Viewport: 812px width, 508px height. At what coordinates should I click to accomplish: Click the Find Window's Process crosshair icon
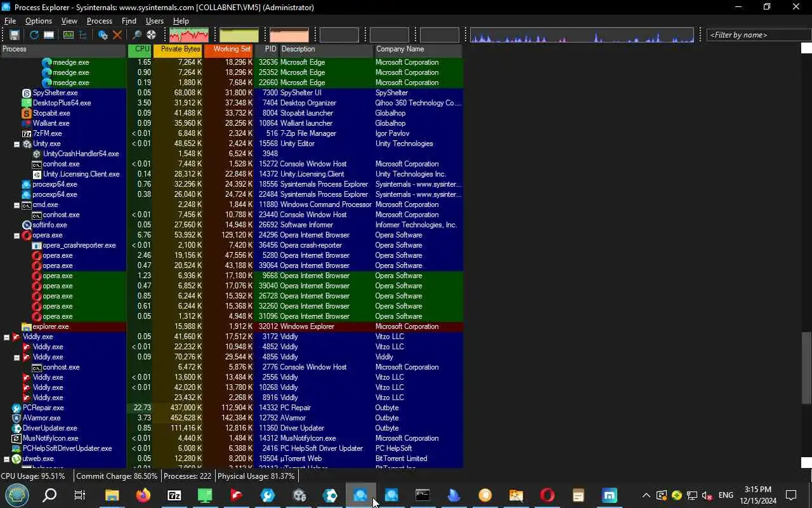click(x=152, y=35)
